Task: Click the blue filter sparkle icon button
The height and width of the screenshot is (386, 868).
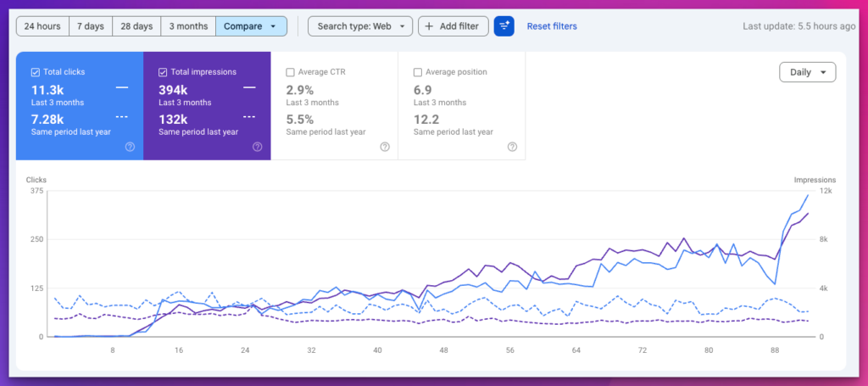Action: pos(504,26)
